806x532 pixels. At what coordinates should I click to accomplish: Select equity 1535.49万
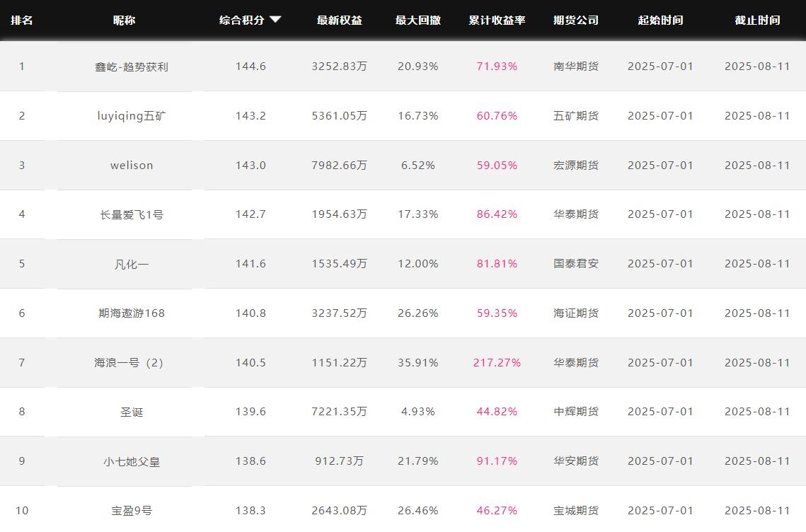[x=339, y=264]
